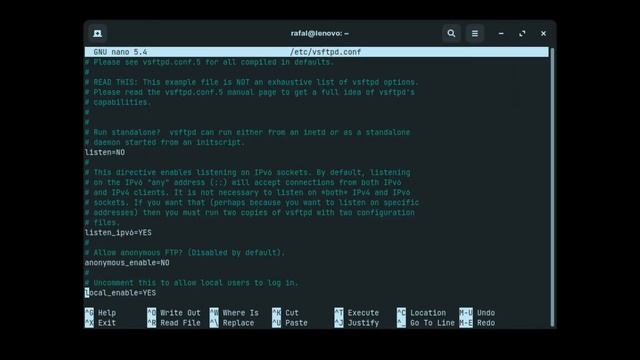Viewport: 640px width, 360px height.
Task: Click the Help shortcut in nano footer
Action: [x=101, y=313]
